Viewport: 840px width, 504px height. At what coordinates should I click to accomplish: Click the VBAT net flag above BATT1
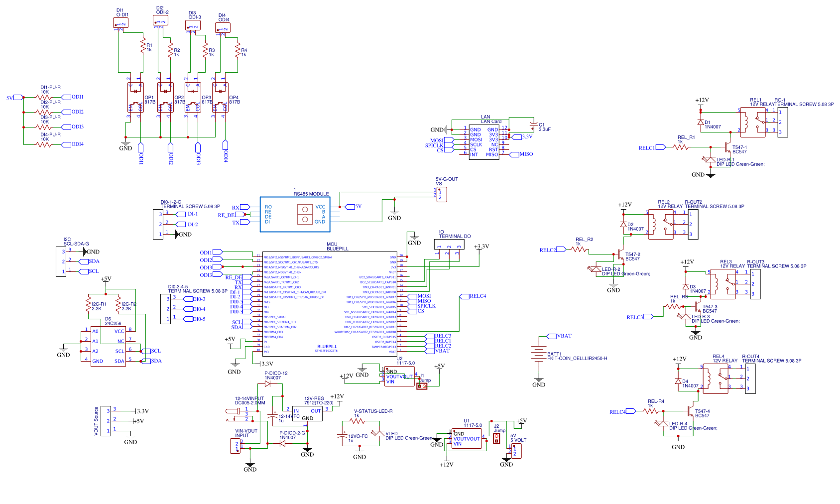click(559, 336)
